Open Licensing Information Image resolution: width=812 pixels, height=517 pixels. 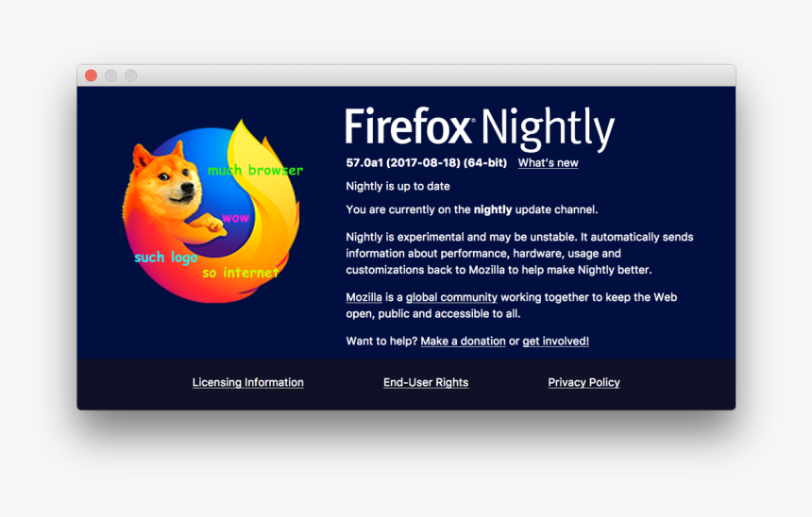coord(247,382)
